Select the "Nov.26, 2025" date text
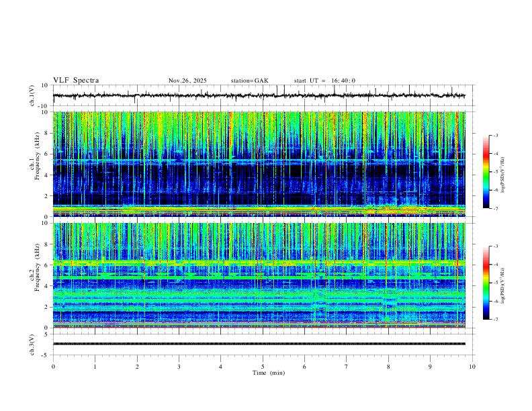This screenshot has width=532, height=411. tap(187, 81)
